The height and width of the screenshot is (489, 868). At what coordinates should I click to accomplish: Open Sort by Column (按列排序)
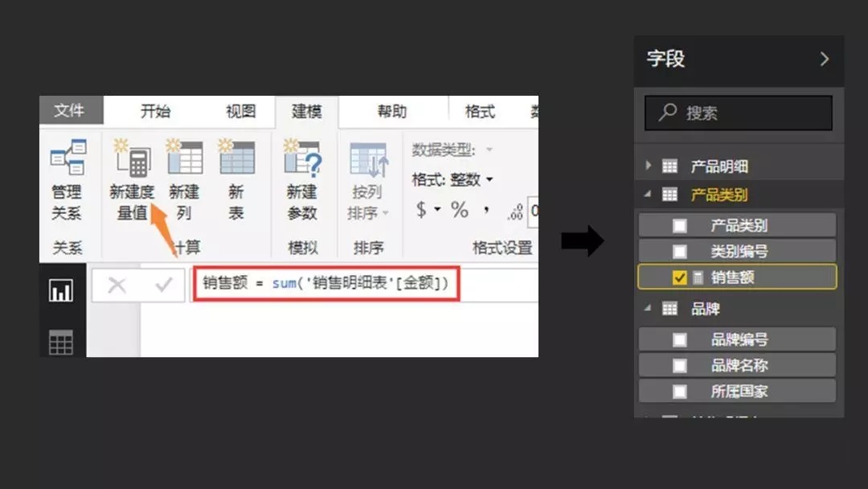368,180
